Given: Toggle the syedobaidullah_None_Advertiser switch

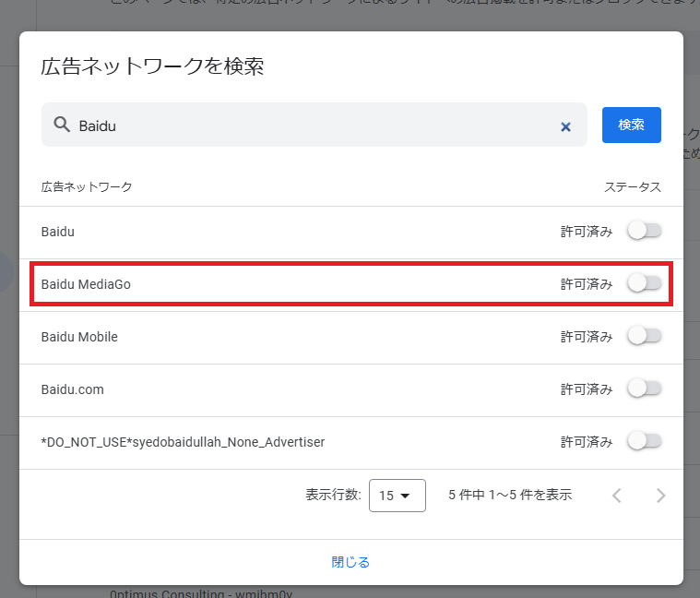Looking at the screenshot, I should (644, 441).
